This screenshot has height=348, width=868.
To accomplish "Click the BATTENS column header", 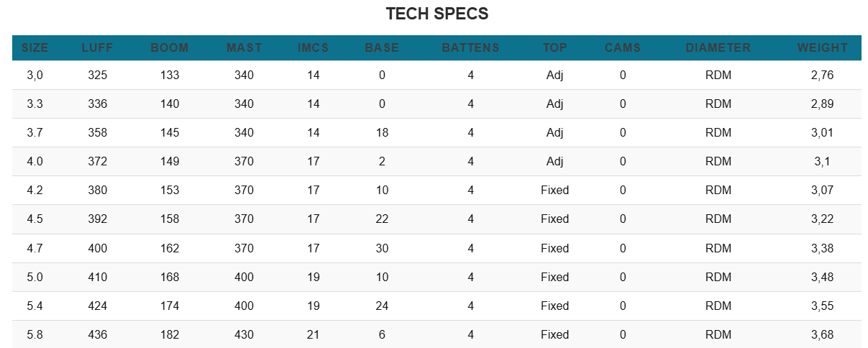I will 470,48.
